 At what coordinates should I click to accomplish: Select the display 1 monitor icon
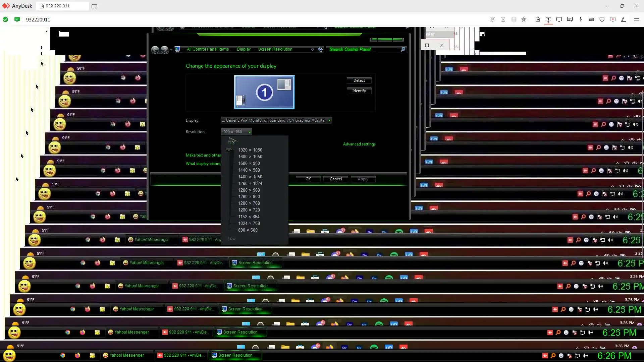(548, 19)
